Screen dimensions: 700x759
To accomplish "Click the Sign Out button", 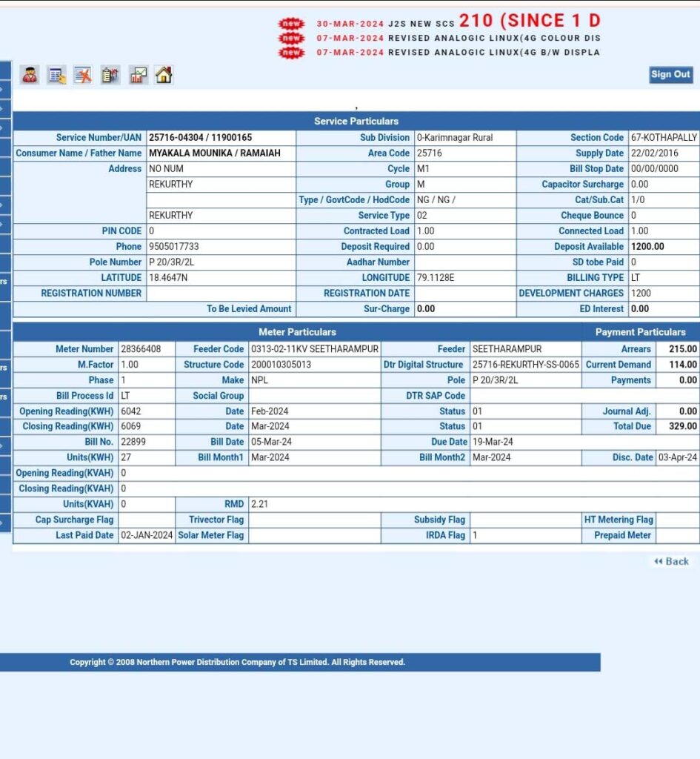I will (670, 75).
